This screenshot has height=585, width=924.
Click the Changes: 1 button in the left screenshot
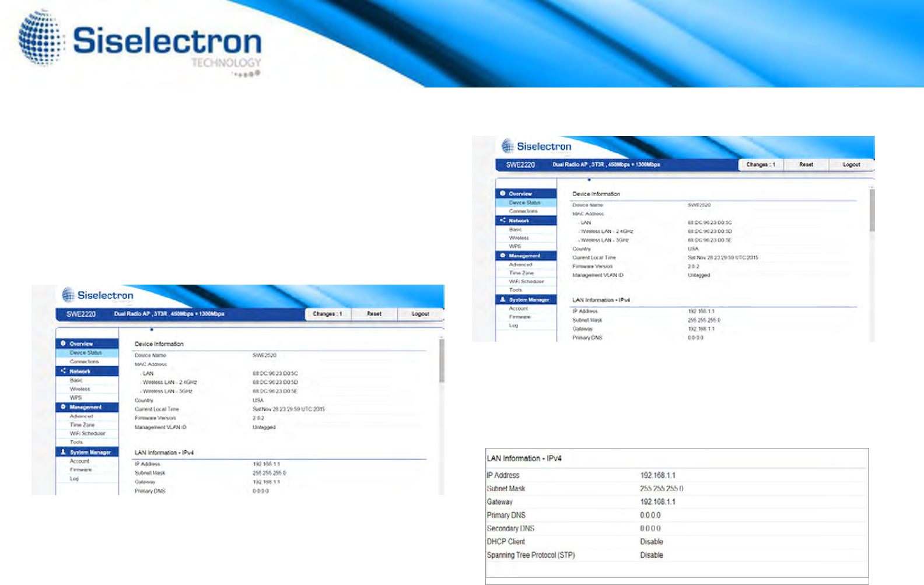coord(328,314)
